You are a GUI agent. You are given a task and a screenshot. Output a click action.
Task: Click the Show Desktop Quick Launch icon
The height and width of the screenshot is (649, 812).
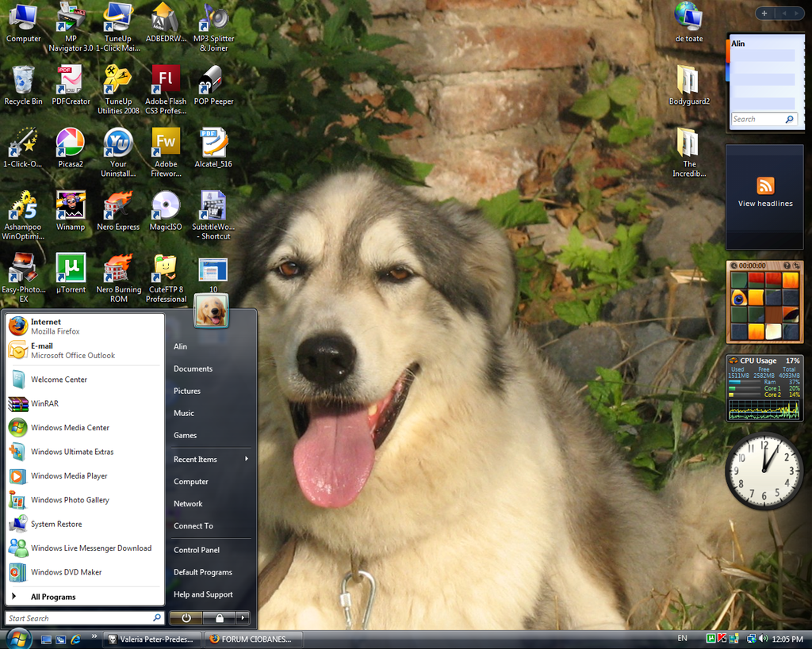46,639
